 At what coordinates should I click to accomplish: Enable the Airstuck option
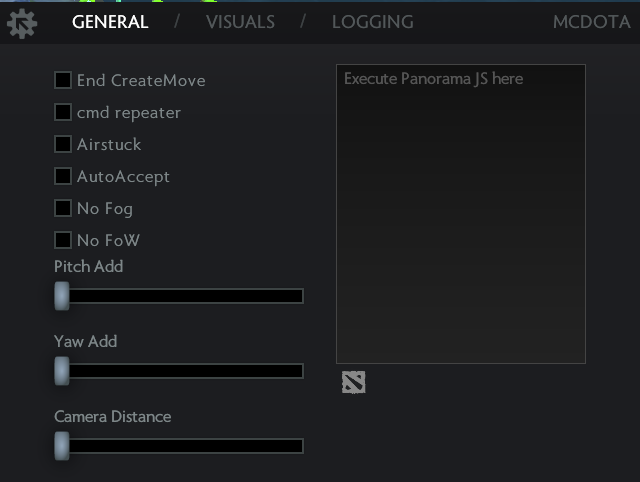pos(63,144)
